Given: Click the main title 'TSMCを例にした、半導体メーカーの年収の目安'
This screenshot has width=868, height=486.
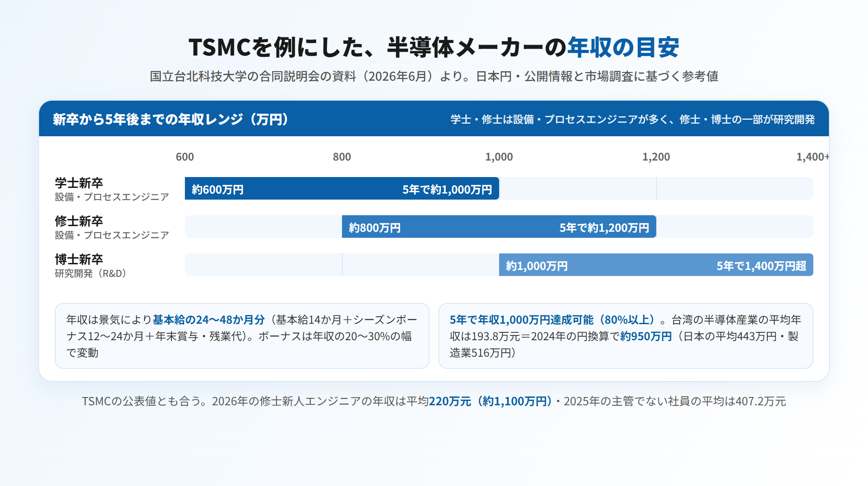Looking at the screenshot, I should (x=434, y=47).
